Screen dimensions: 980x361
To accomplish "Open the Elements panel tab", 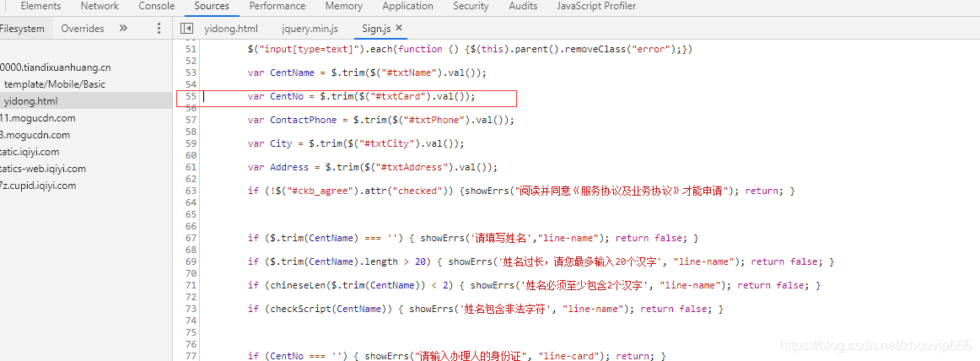I will [40, 6].
